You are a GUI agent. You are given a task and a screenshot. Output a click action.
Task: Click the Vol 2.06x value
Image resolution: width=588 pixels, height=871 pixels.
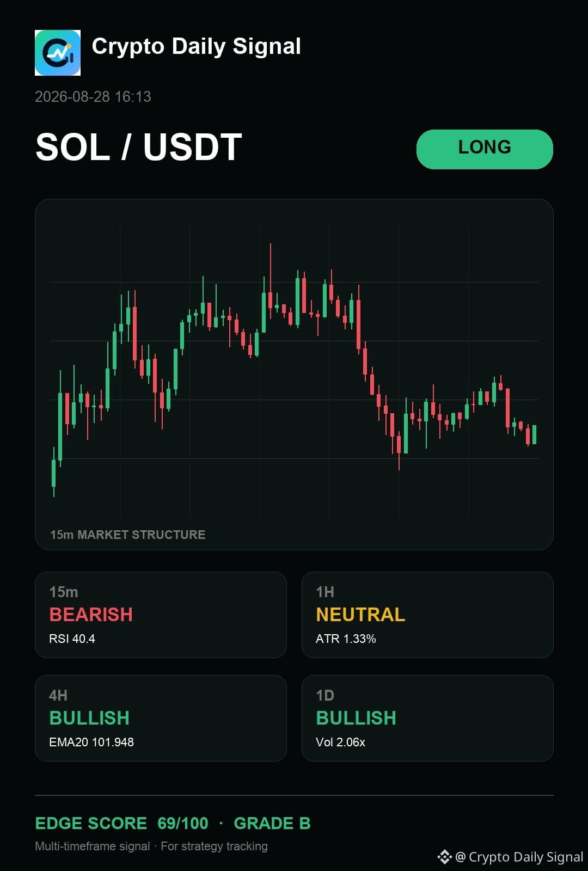coord(340,742)
